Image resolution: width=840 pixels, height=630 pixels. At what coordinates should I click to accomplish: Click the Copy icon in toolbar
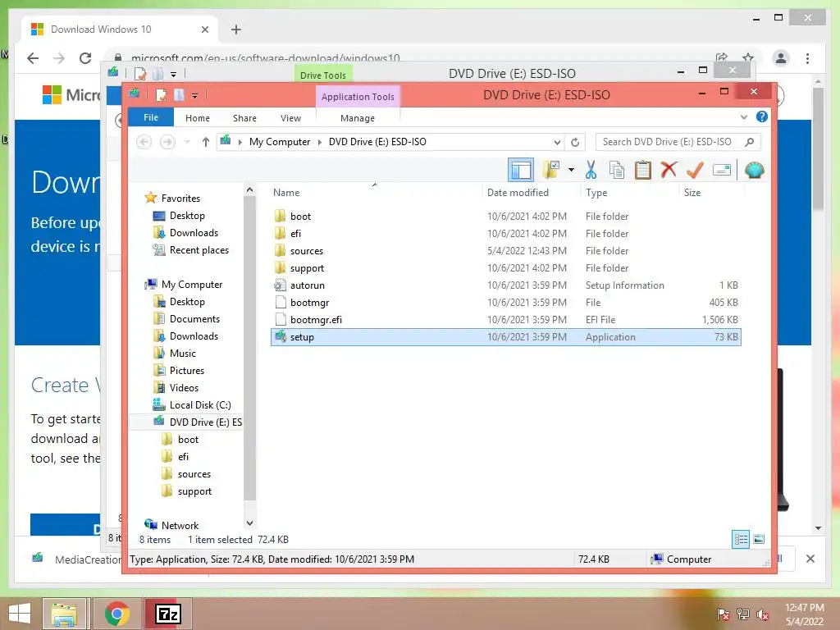(x=617, y=170)
